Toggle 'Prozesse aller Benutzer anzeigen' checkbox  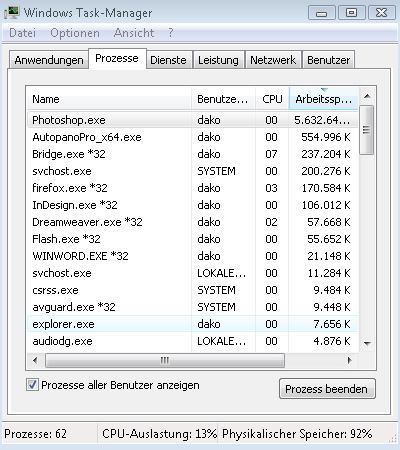click(32, 385)
